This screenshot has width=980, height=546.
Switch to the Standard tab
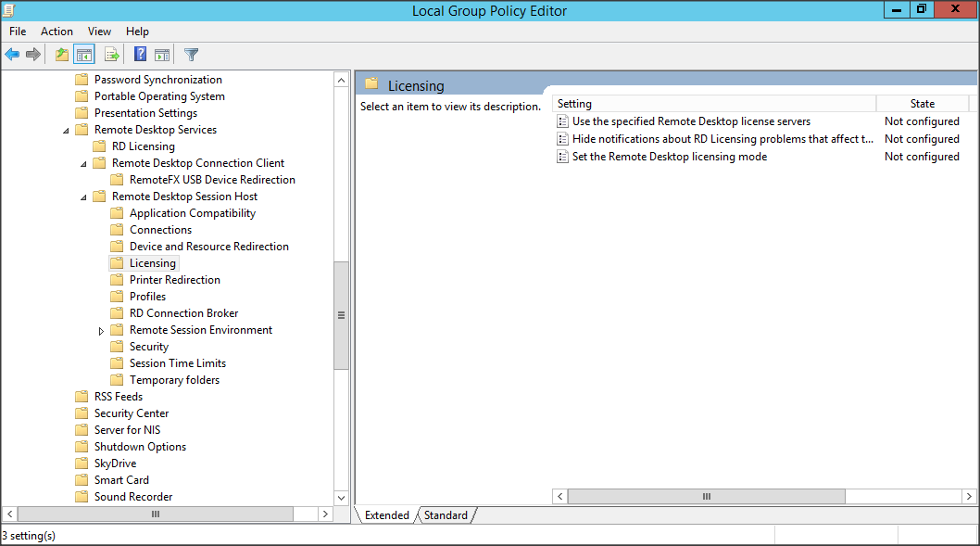[446, 515]
